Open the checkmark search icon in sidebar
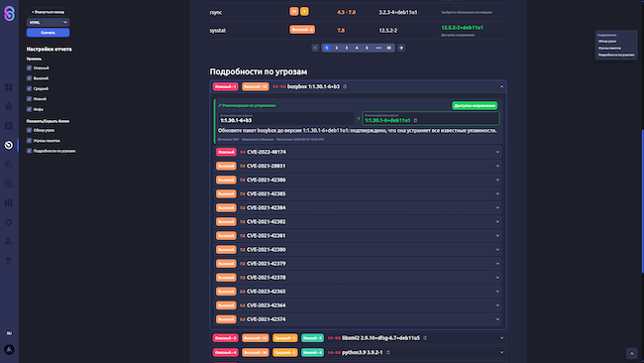The image size is (644, 363). tap(9, 183)
